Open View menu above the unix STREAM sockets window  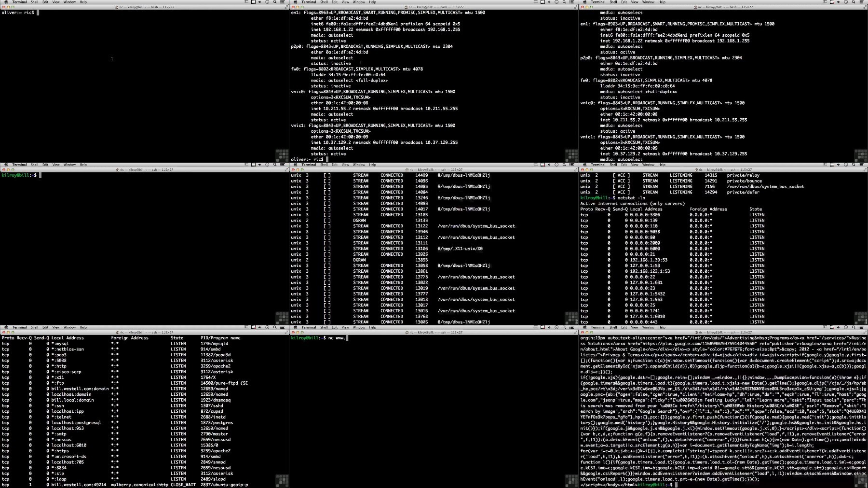tap(345, 165)
